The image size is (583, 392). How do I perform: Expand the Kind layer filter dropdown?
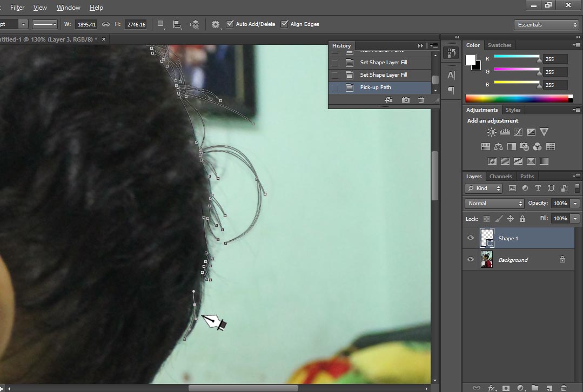click(483, 188)
